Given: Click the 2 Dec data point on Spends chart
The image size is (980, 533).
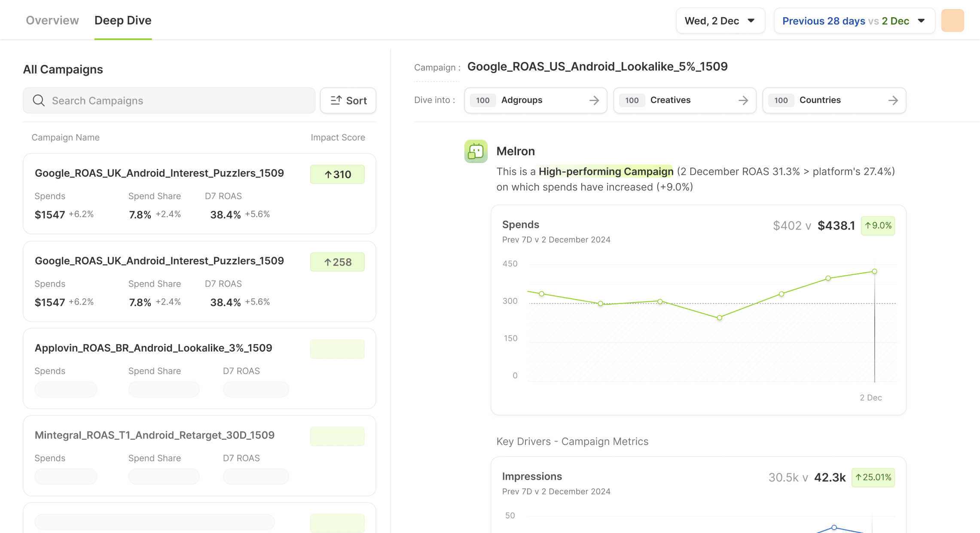Looking at the screenshot, I should click(x=874, y=272).
